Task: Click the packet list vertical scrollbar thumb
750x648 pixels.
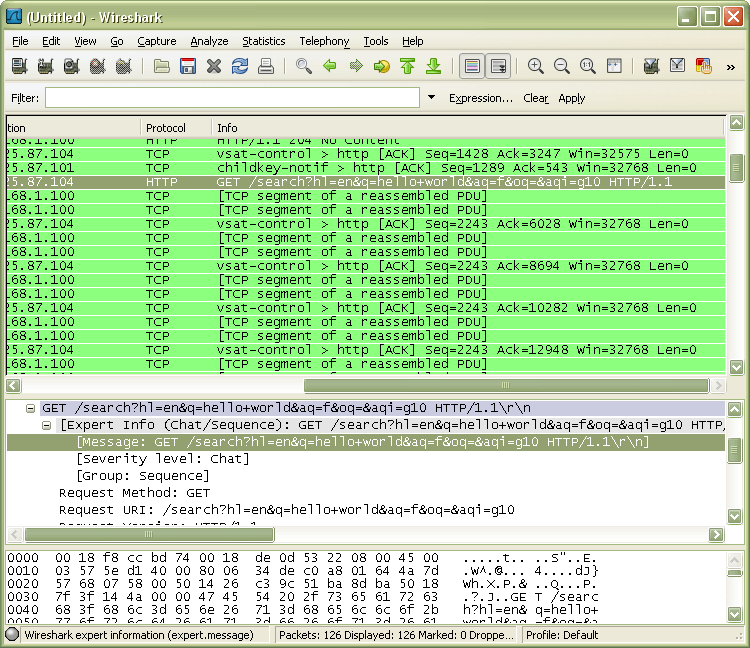Action: 736,168
